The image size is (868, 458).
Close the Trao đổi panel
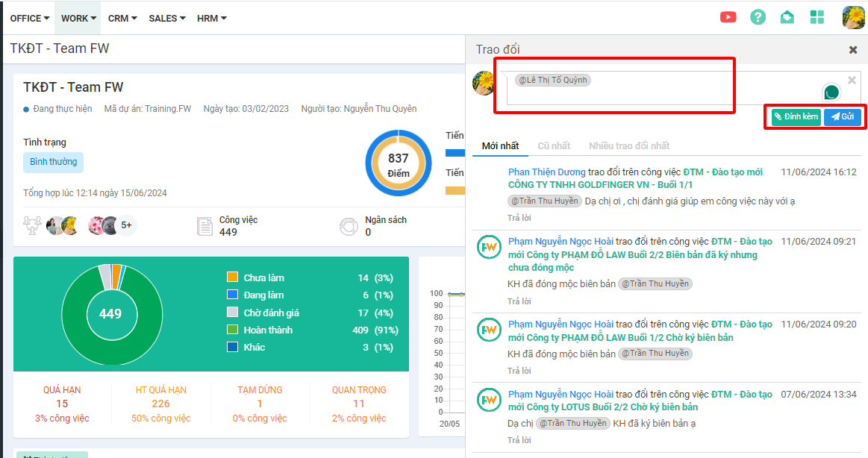coord(853,50)
